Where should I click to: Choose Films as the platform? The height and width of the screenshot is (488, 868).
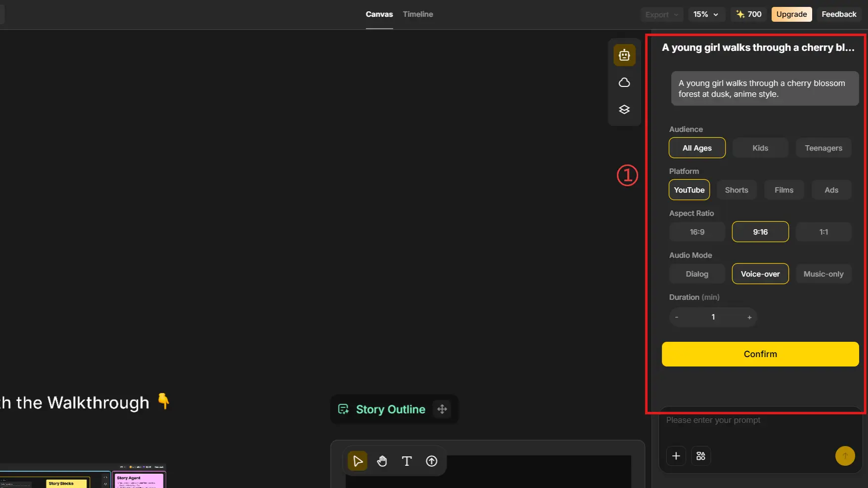tap(784, 190)
